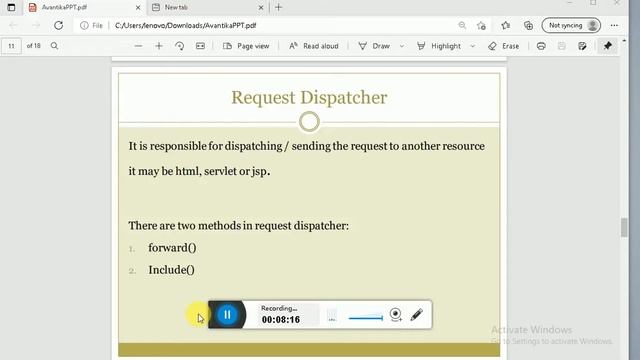
Task: Start Read aloud
Action: tap(314, 46)
